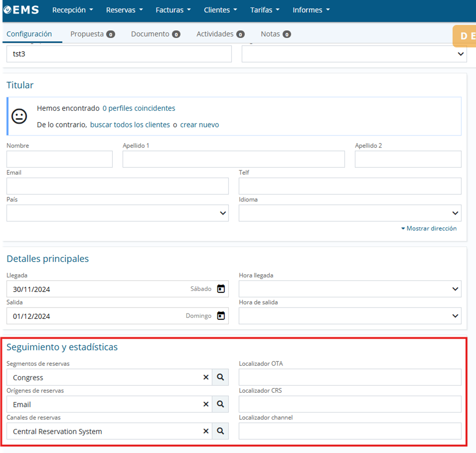Search Segmentos de reservas with magnifier icon

[x=220, y=377]
